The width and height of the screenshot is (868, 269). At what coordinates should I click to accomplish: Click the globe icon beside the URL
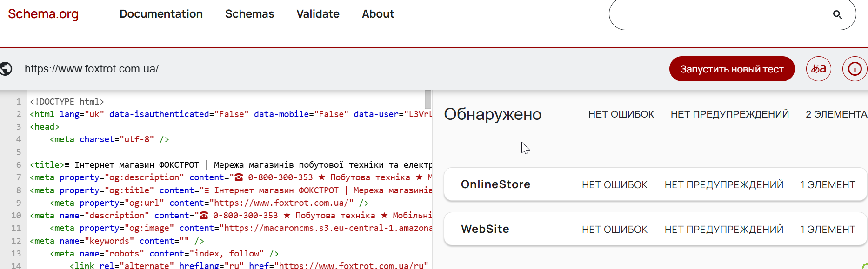(6, 69)
